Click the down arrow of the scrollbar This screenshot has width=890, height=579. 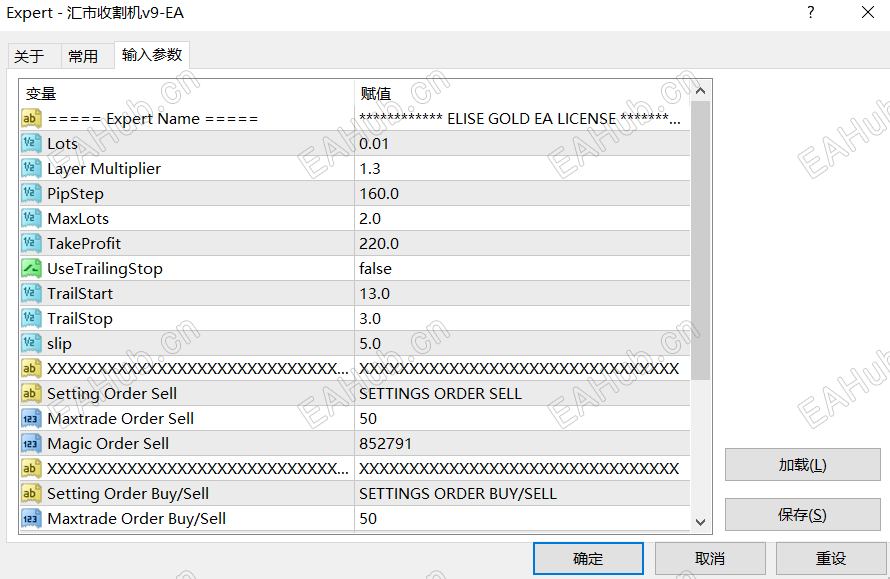(x=701, y=524)
